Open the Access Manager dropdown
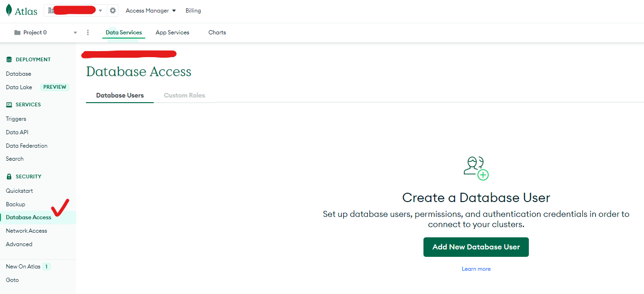Image resolution: width=644 pixels, height=294 pixels. (151, 10)
